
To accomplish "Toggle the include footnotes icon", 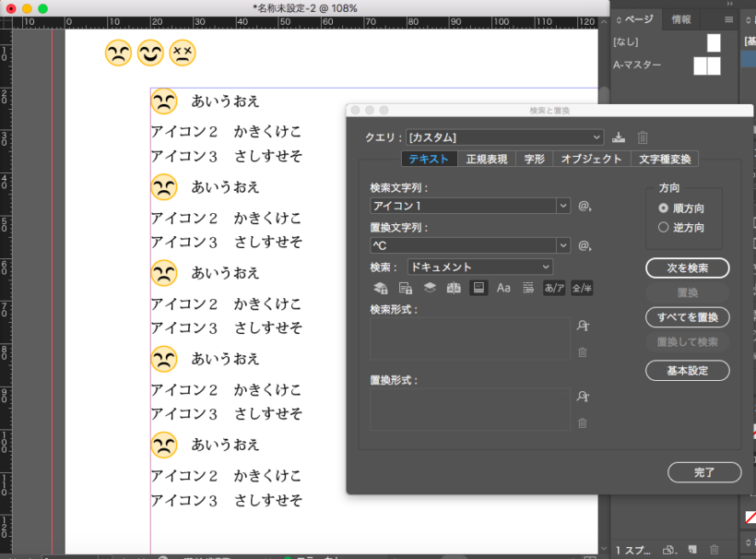I will (x=478, y=289).
